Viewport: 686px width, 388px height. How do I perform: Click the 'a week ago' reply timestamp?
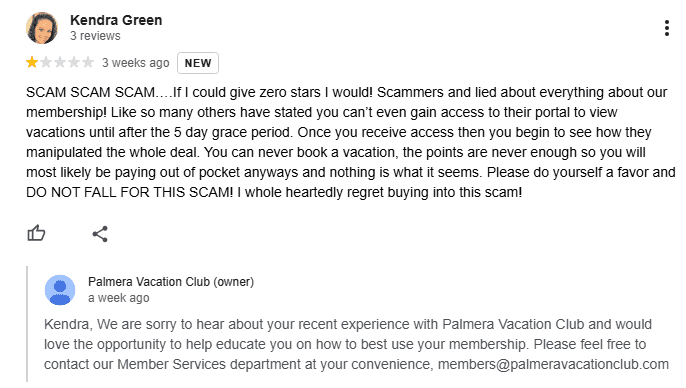coord(119,298)
